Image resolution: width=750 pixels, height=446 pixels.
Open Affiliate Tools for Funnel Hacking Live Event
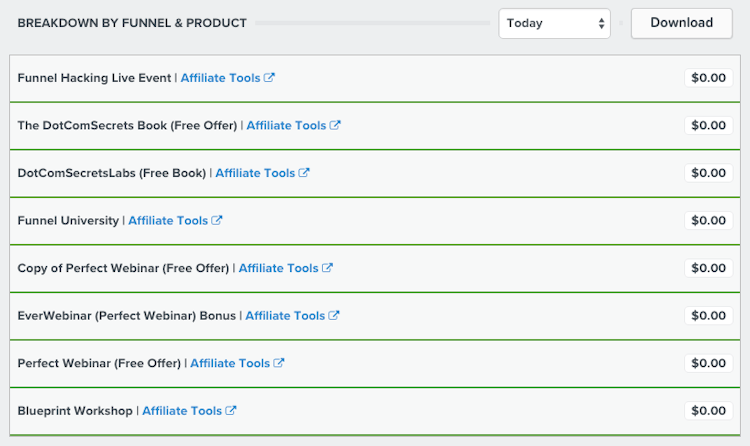pyautogui.click(x=220, y=78)
